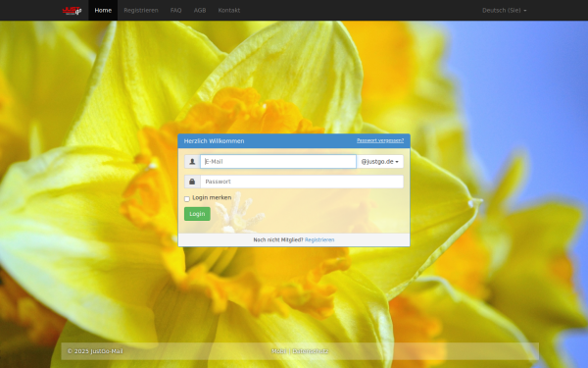Viewport: 588px width, 368px height.
Task: Click the green Login button
Action: pos(197,214)
